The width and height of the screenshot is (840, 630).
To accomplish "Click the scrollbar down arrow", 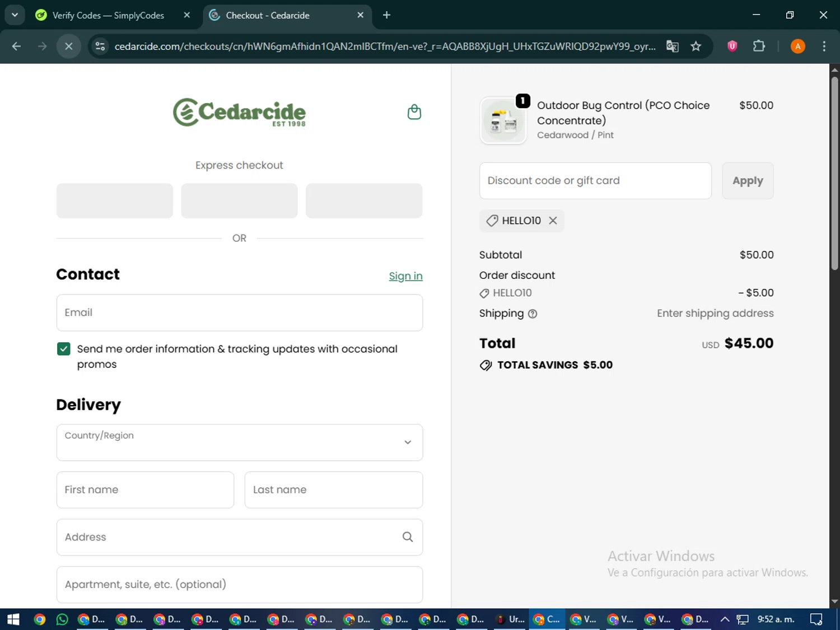I will 834,602.
